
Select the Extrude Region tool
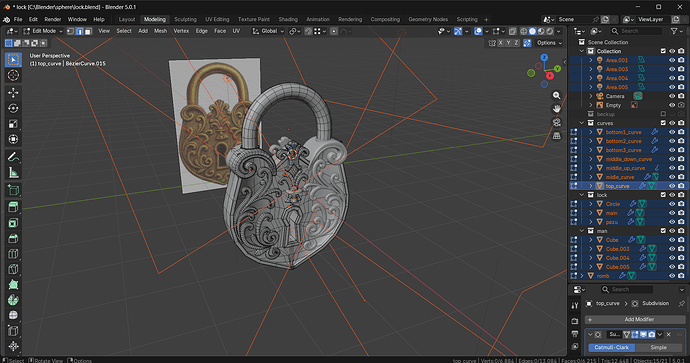click(13, 207)
